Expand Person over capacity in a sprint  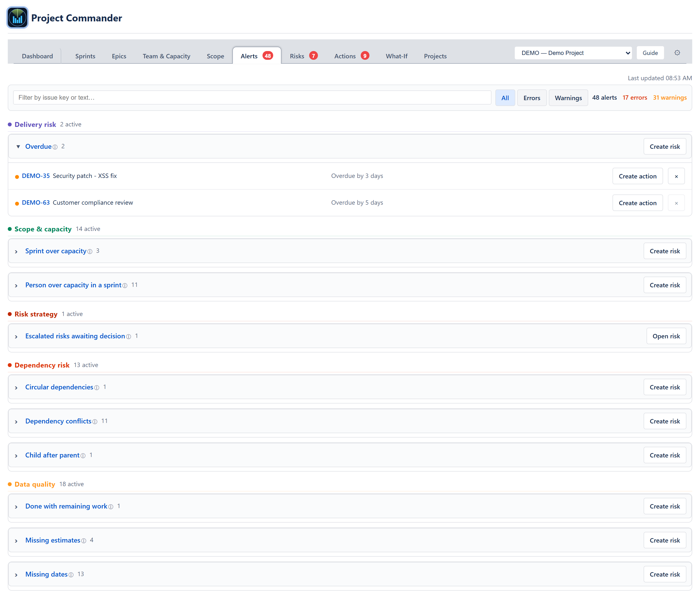pos(16,286)
